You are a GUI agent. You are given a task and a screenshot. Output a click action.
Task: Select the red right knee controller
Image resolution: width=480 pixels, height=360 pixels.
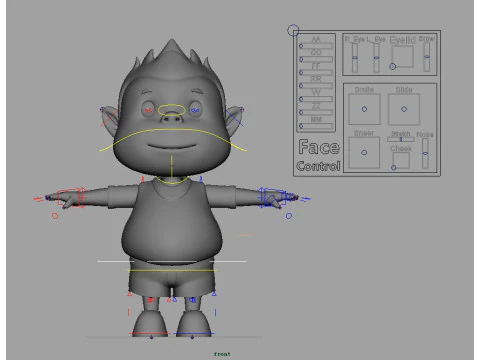click(x=151, y=300)
